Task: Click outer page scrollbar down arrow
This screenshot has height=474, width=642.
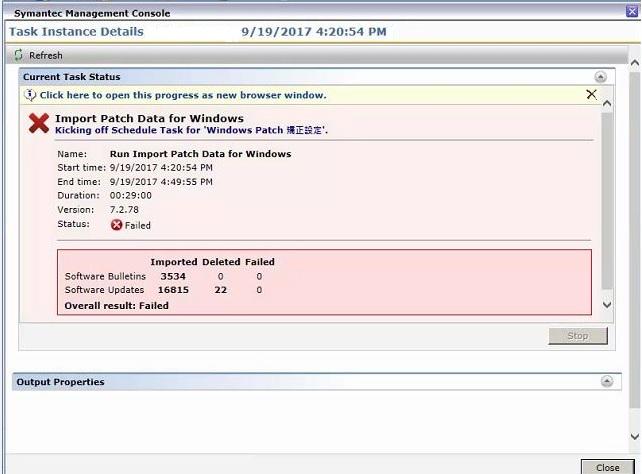Action: coord(635,436)
